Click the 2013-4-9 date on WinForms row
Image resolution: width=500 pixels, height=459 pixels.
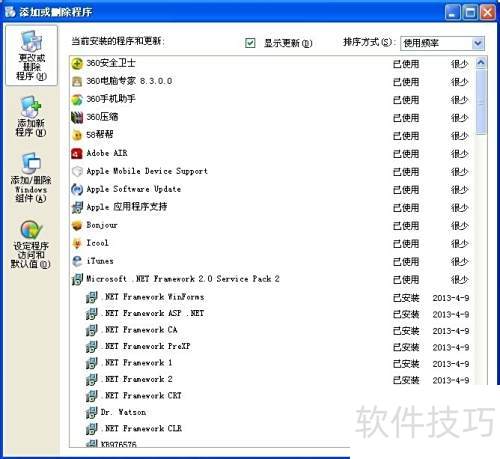(x=451, y=298)
